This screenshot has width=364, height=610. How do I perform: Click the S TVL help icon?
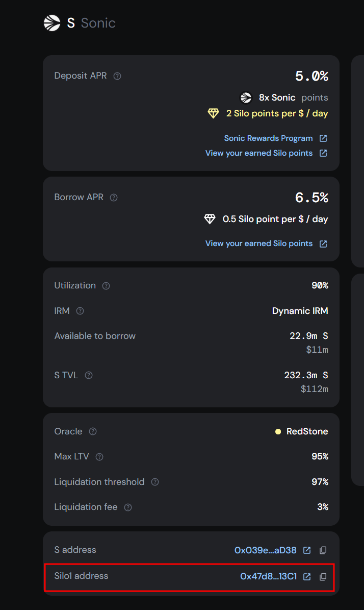(89, 376)
